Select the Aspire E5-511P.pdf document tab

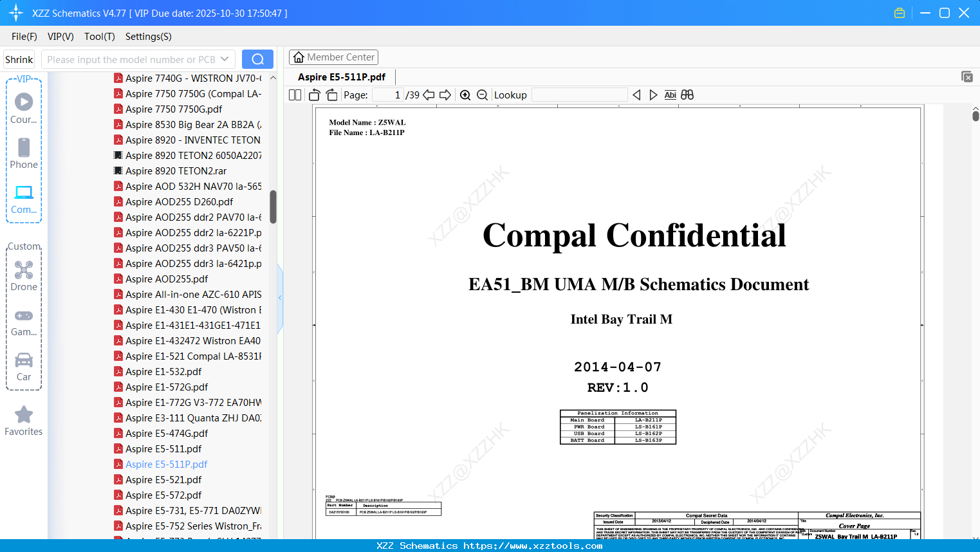[342, 77]
